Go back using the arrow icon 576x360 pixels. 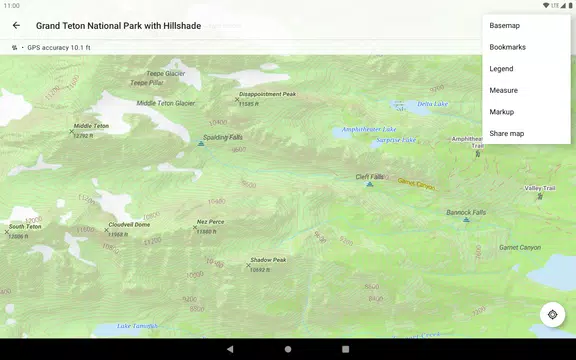pyautogui.click(x=16, y=25)
